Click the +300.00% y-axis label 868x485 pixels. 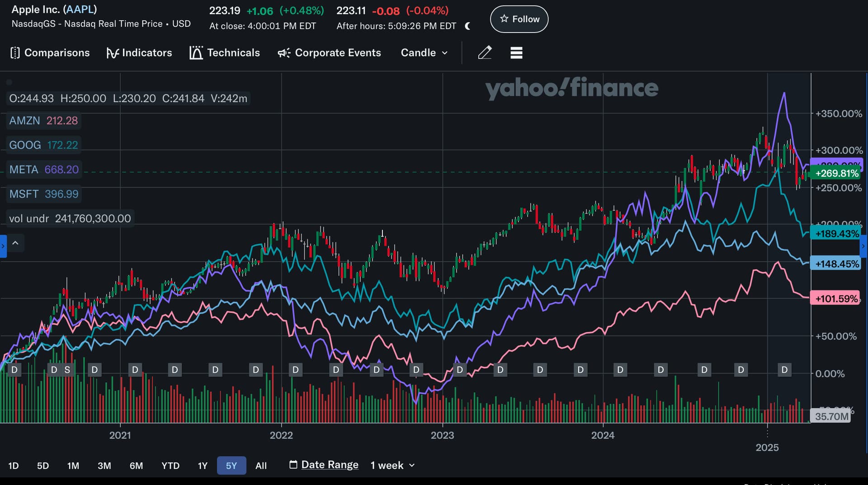click(x=839, y=150)
